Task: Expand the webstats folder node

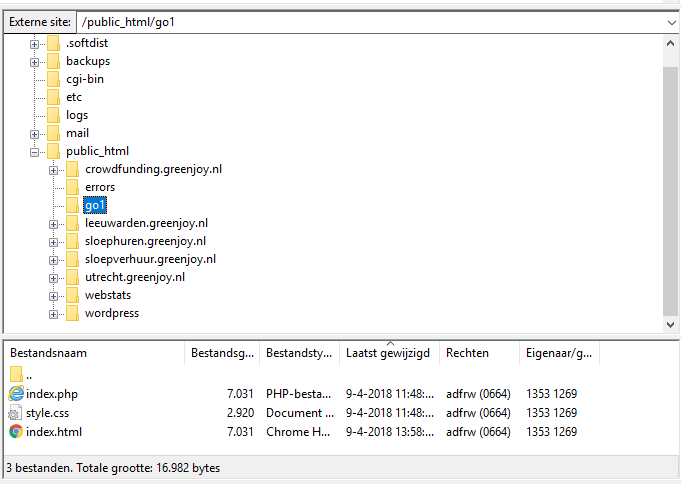Action: 53,296
